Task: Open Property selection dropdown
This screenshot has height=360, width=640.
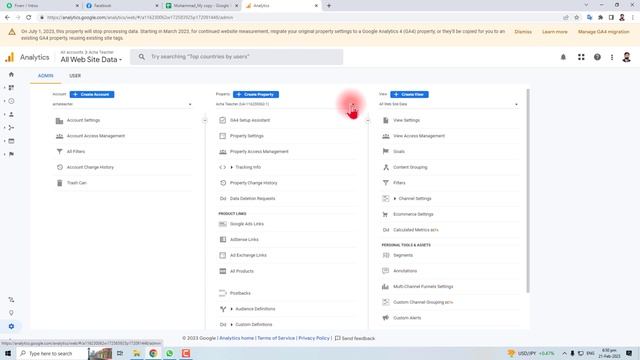Action: pyautogui.click(x=285, y=104)
